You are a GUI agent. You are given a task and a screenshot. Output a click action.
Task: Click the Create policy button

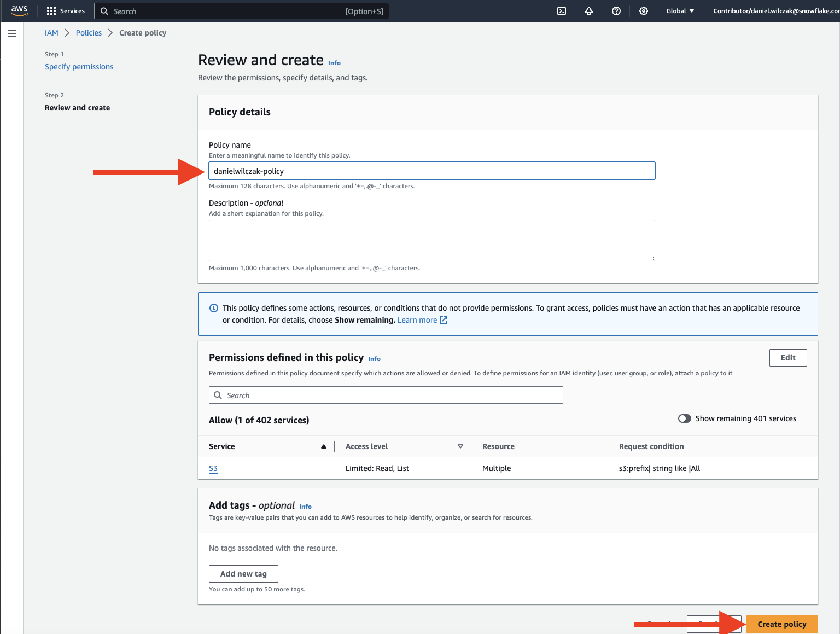pyautogui.click(x=781, y=624)
